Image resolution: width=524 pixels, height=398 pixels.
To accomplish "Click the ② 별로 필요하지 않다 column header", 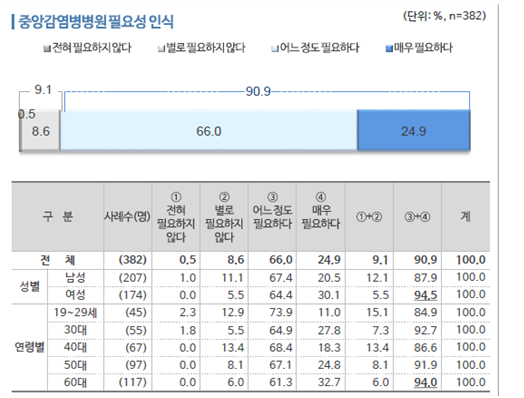I will click(x=224, y=217).
